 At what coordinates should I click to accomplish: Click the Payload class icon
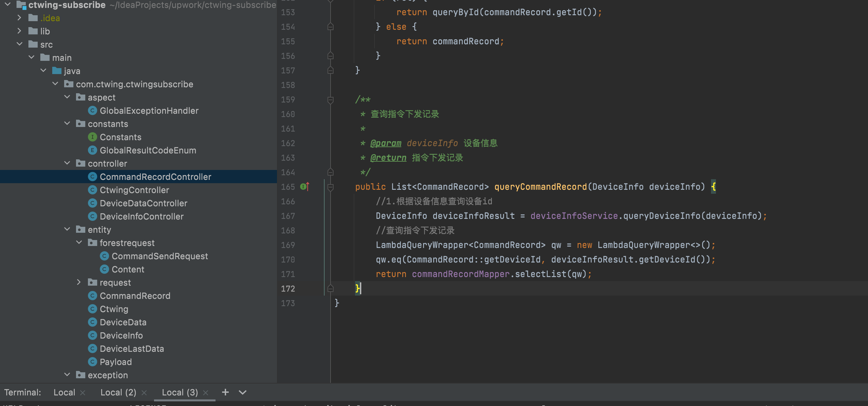coord(92,362)
